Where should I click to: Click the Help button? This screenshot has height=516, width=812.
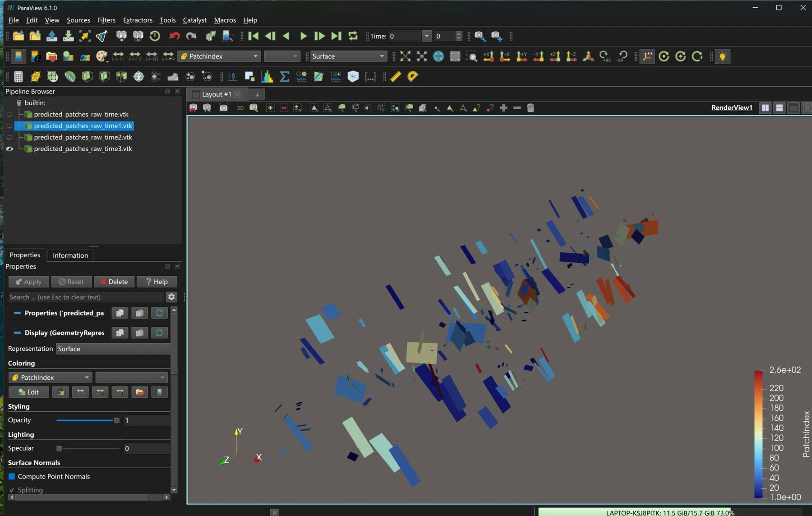tap(157, 282)
